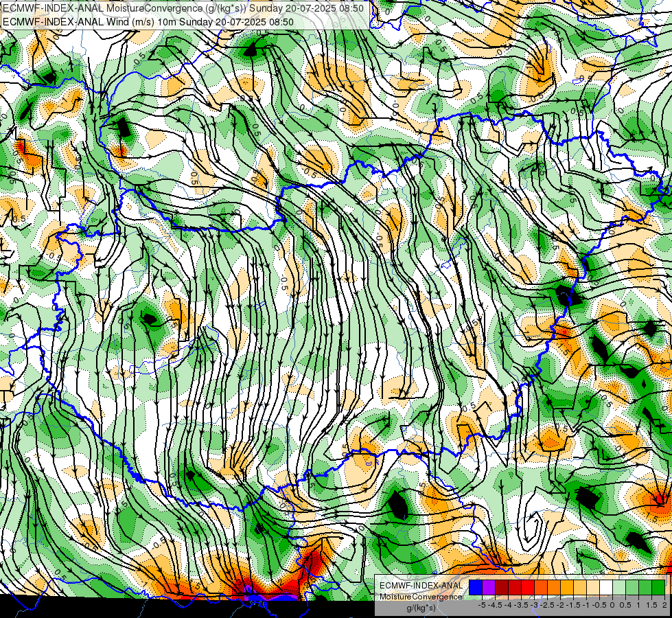Pick the legend swatch between -3.5 and -3
Image resolution: width=672 pixels, height=618 pixels.
tap(528, 588)
